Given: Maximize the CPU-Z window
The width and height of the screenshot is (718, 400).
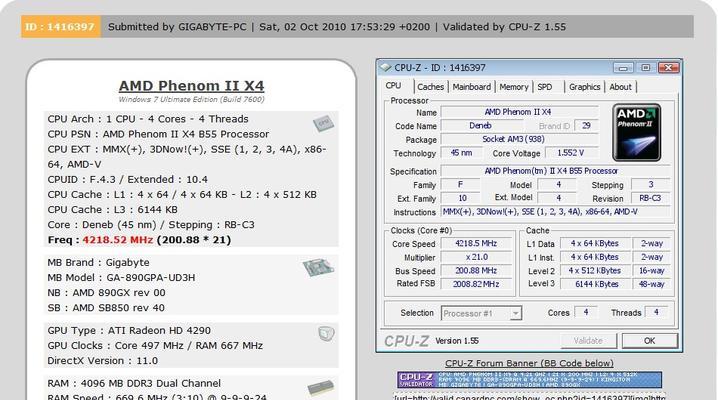Looking at the screenshot, I should [646, 68].
